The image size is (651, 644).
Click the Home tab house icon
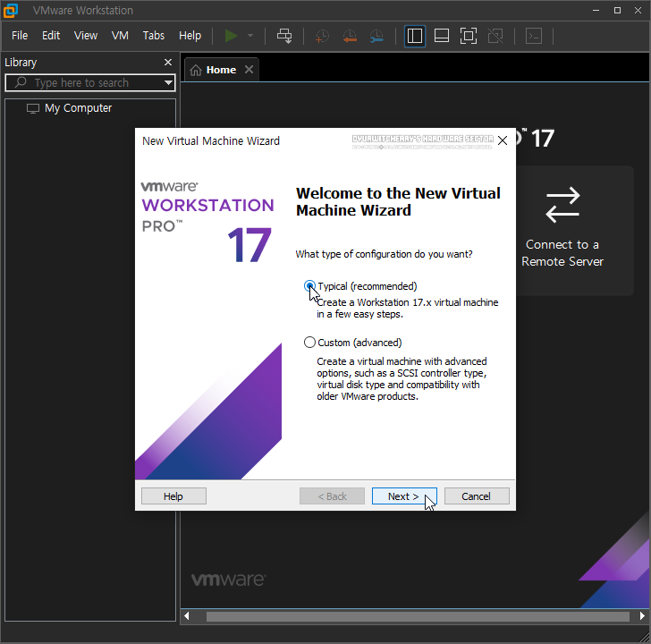tap(196, 70)
